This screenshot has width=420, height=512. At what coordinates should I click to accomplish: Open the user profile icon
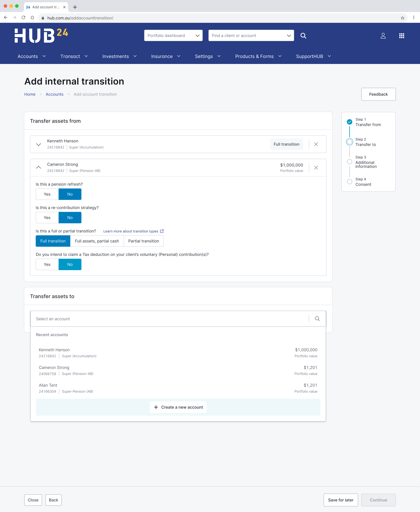(x=383, y=36)
